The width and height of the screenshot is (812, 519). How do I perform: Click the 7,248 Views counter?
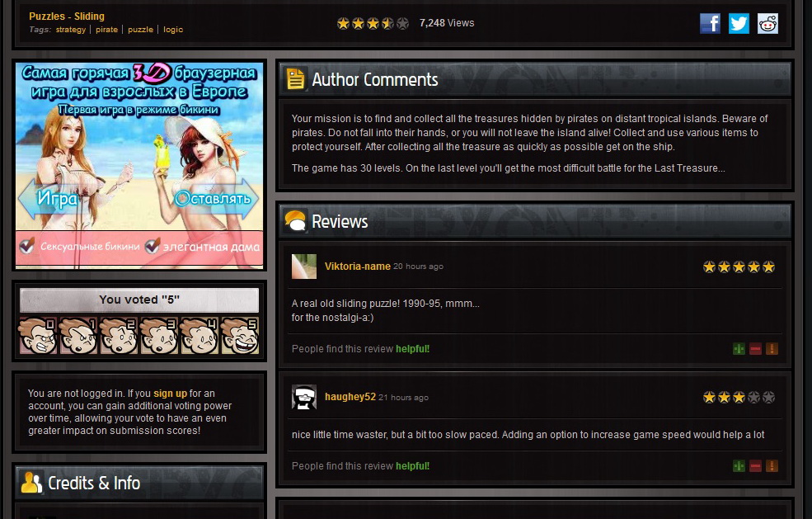coord(447,23)
